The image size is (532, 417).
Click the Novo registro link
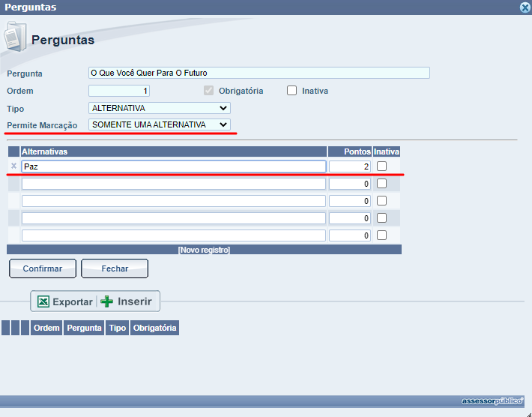pos(204,250)
